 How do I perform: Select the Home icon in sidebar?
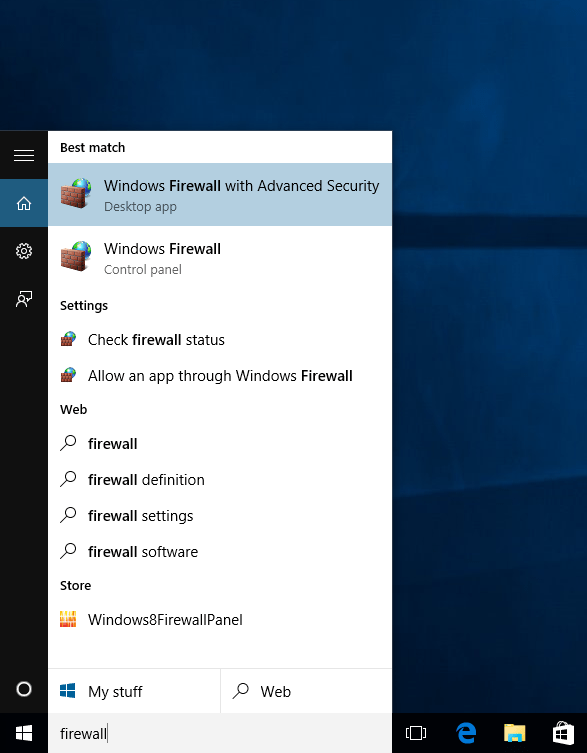[24, 203]
